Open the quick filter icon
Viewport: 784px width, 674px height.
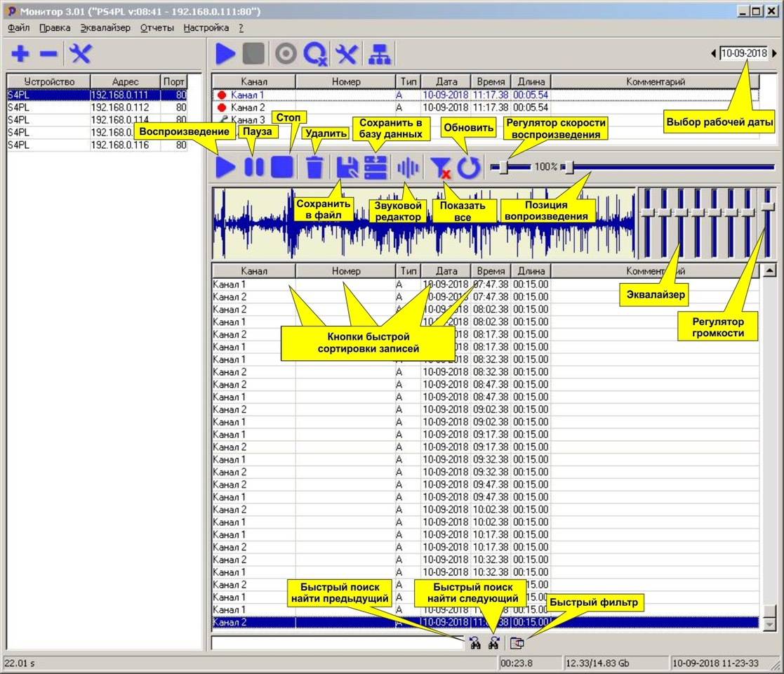[x=517, y=642]
